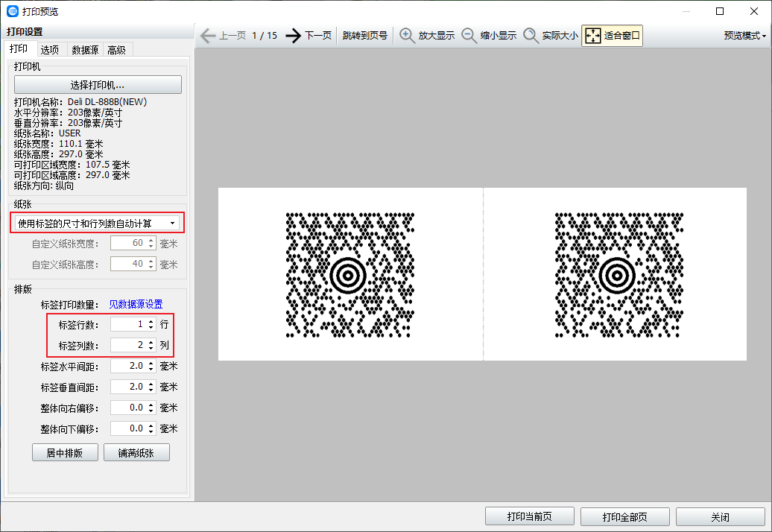Image resolution: width=772 pixels, height=532 pixels.
Task: Click the zoom in magnifier icon
Action: (407, 36)
